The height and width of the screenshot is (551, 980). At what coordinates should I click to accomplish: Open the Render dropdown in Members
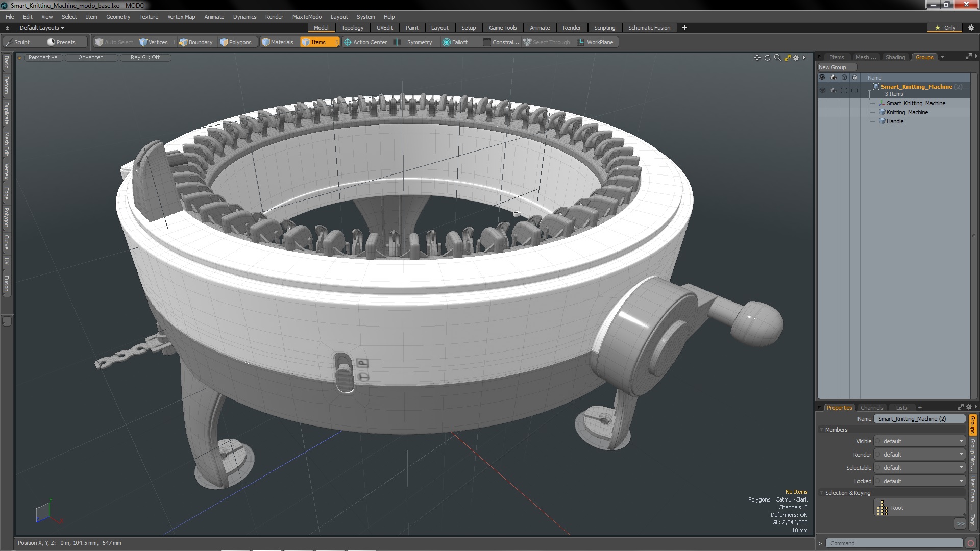click(x=919, y=455)
